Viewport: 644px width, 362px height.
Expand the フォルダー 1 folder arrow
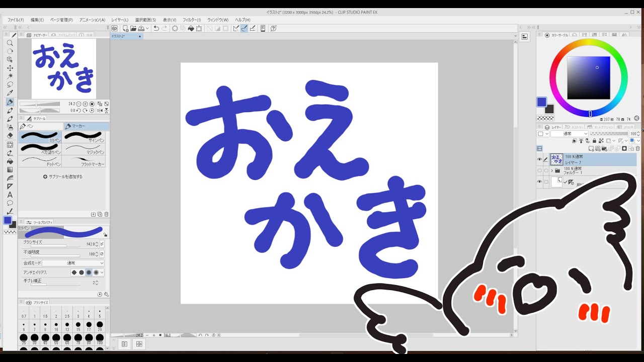552,171
